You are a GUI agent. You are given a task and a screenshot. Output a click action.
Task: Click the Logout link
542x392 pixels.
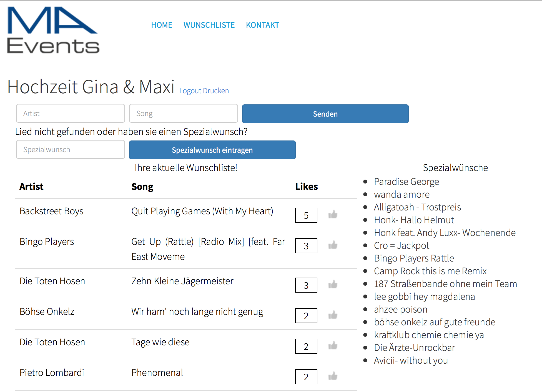point(190,91)
